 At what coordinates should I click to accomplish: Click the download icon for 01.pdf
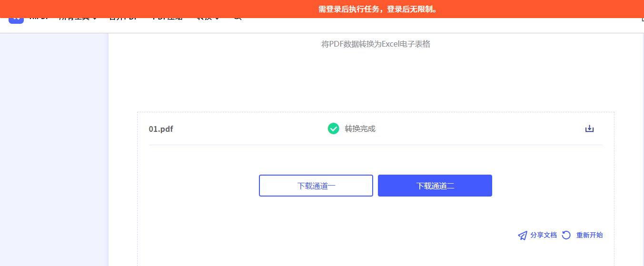[x=589, y=128]
